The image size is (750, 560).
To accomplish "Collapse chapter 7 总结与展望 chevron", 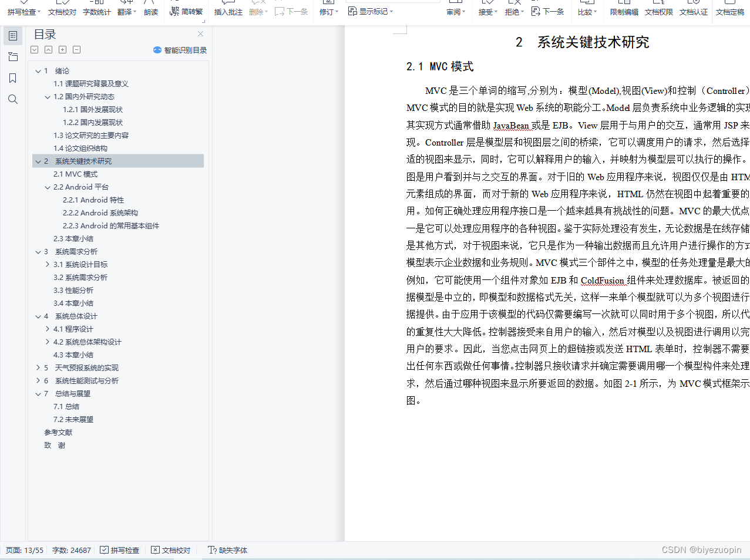I will pyautogui.click(x=38, y=394).
